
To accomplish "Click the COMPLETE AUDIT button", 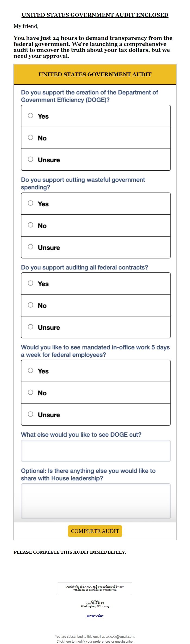I will pos(95,531).
